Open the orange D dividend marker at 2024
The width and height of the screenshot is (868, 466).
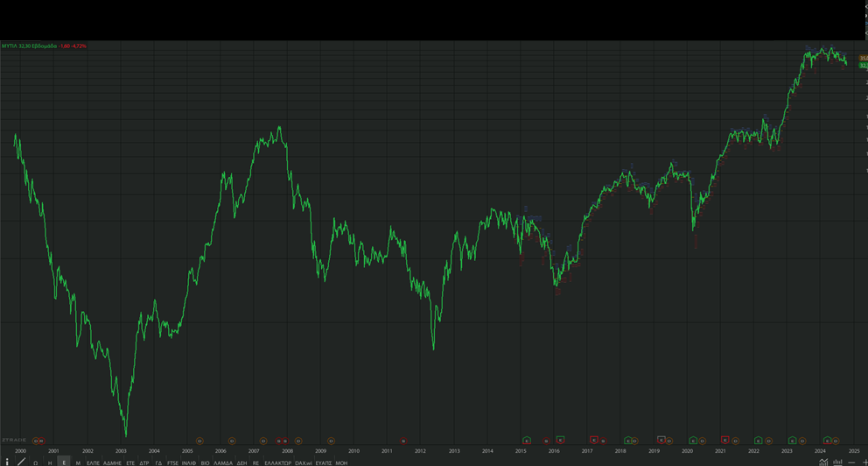[836, 441]
